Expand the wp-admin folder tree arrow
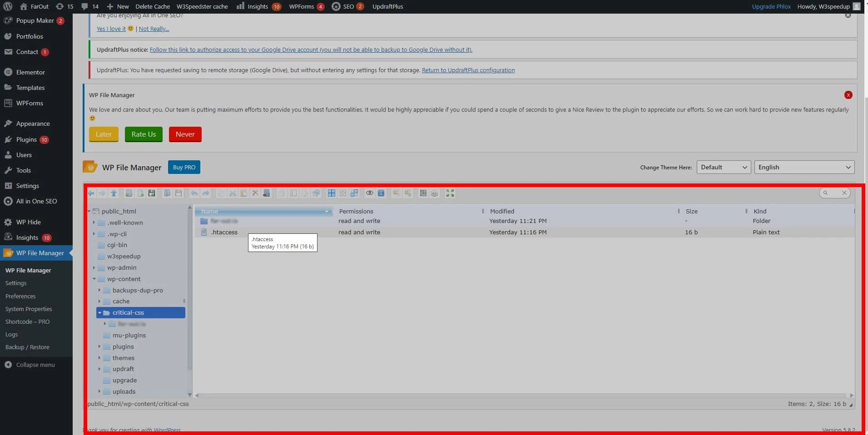This screenshot has width=868, height=435. click(94, 268)
